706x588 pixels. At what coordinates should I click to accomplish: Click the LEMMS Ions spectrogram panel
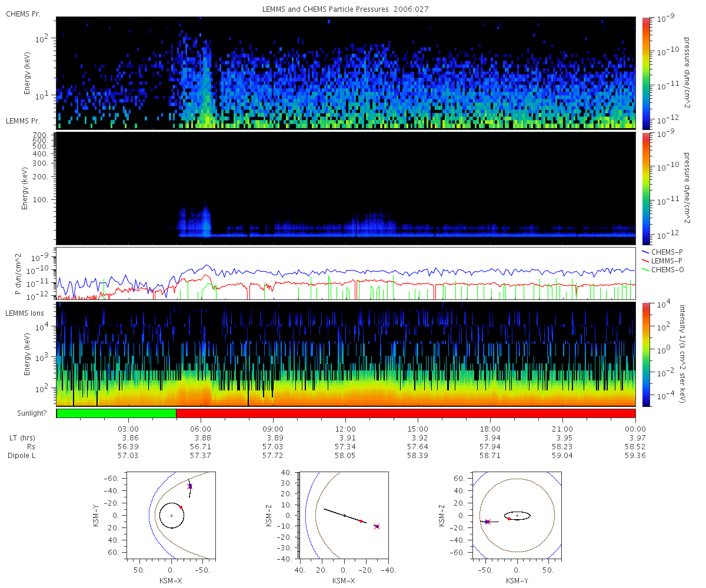[346, 355]
